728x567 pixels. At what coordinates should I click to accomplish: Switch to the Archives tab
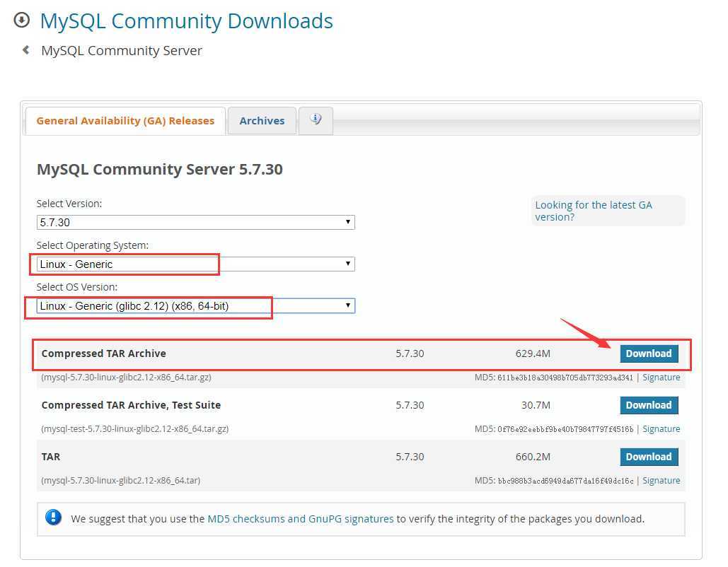(x=262, y=121)
